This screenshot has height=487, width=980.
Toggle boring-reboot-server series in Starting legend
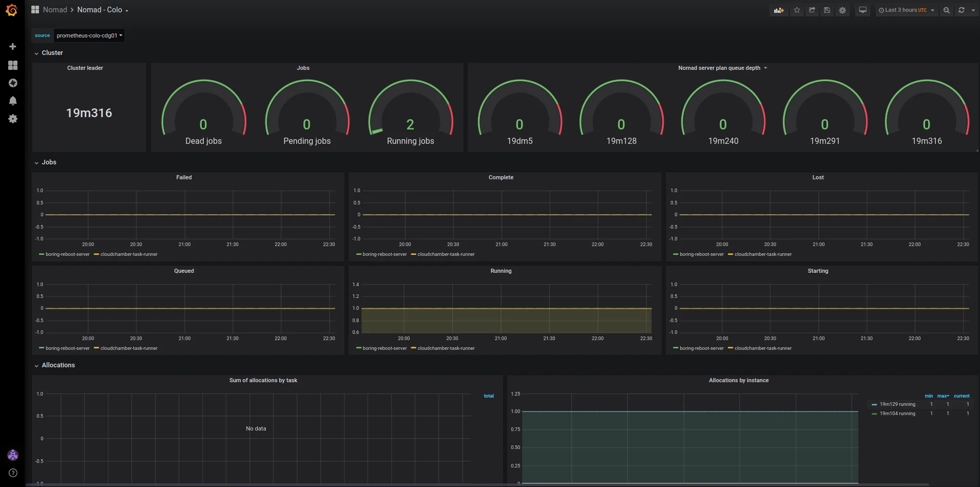point(701,348)
